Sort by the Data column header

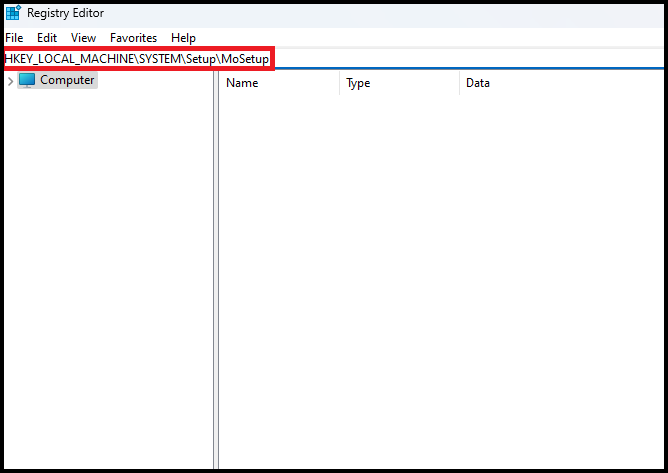tap(562, 83)
